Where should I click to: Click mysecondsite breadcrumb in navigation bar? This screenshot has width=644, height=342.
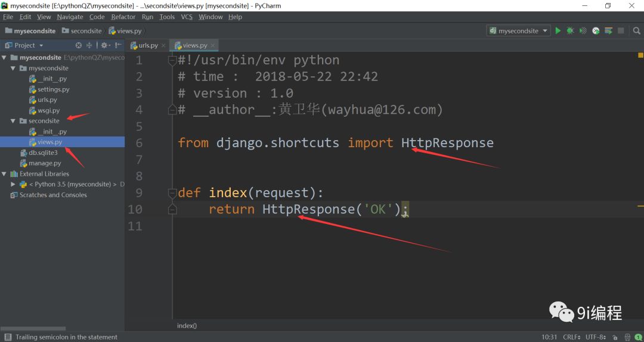[x=30, y=31]
